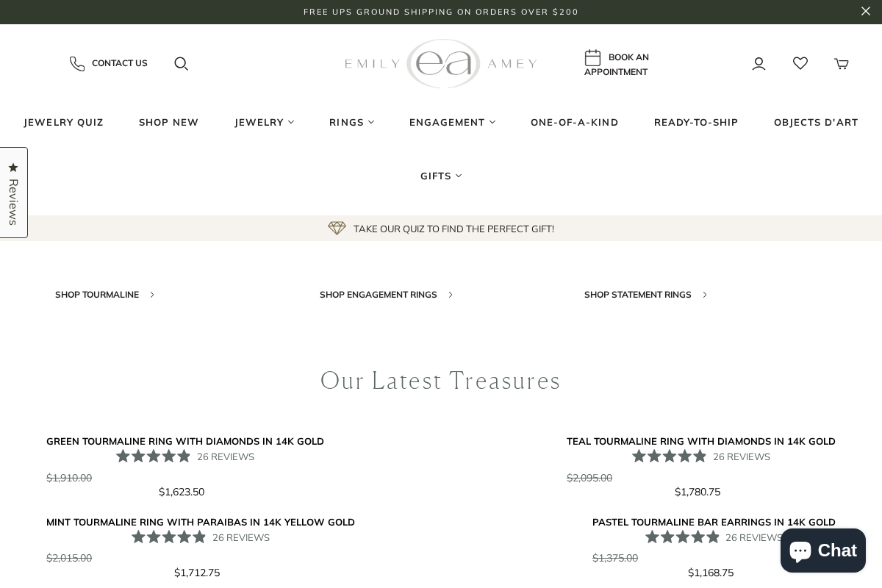Dismiss the free shipping announcement banner
882x588 pixels.
(866, 11)
